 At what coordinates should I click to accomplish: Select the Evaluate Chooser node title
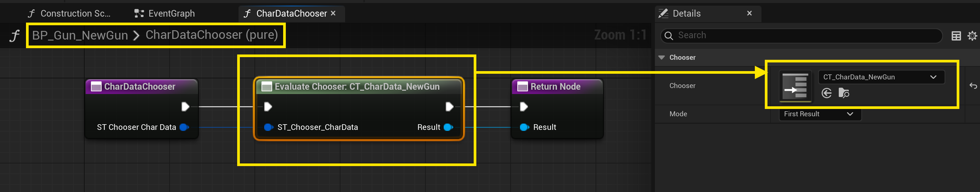pyautogui.click(x=356, y=86)
